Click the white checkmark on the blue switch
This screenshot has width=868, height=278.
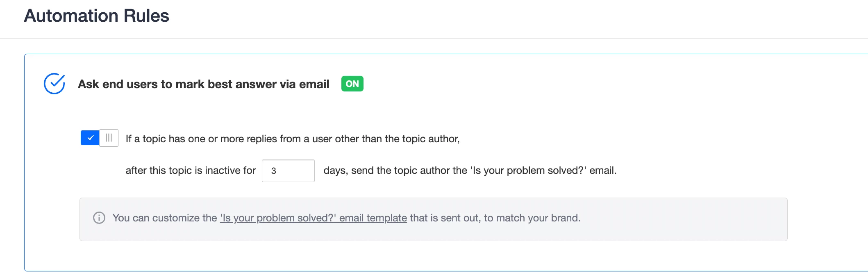90,138
